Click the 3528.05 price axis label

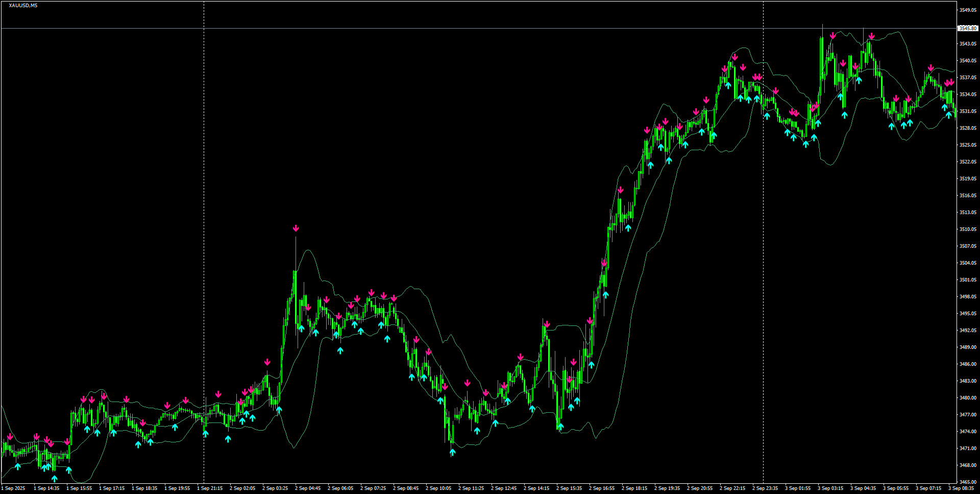click(968, 128)
